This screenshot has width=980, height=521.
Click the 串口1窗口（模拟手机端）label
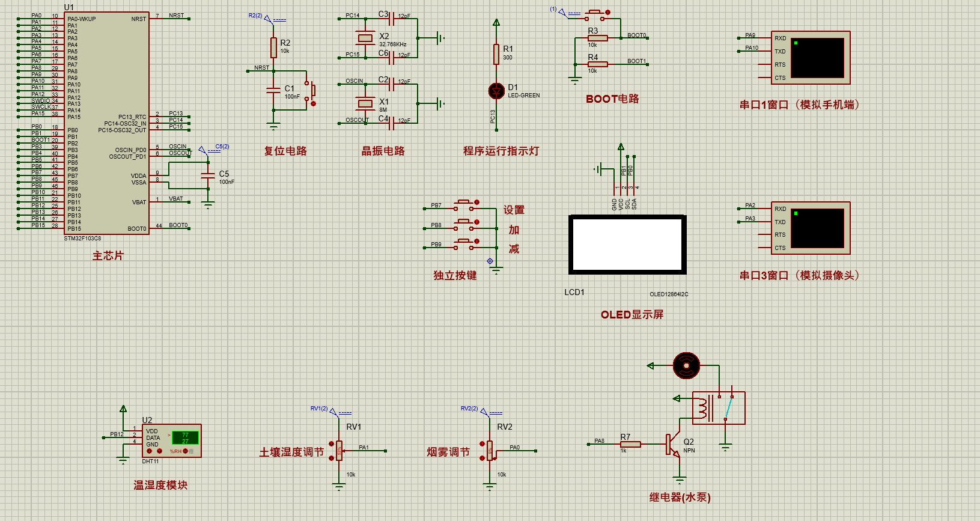(801, 105)
